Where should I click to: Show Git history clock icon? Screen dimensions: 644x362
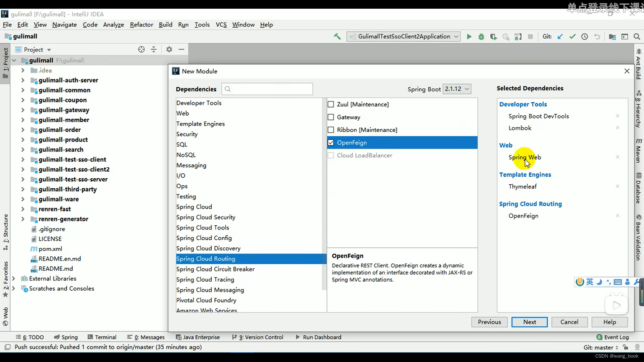click(x=585, y=37)
